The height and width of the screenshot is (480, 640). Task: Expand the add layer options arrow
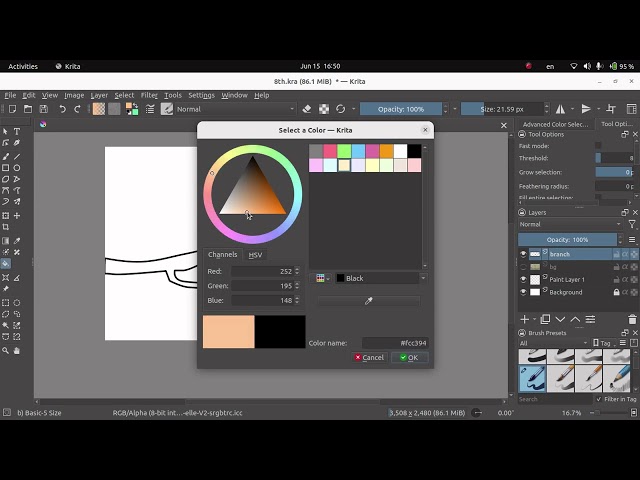[534, 319]
